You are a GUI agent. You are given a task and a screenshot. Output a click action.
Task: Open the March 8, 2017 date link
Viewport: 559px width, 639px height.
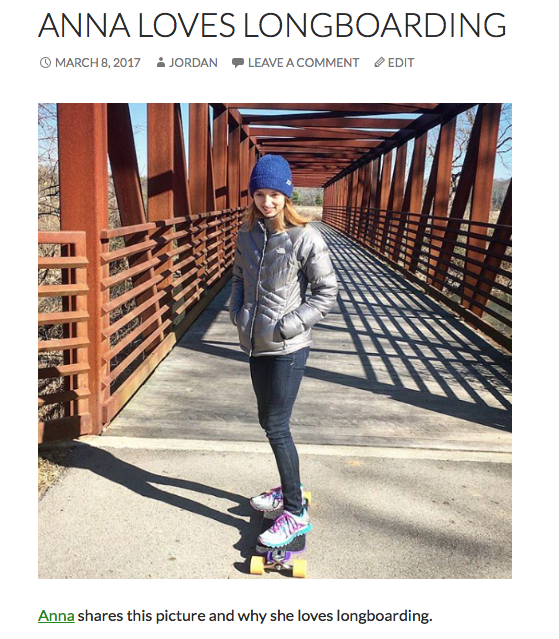tap(98, 63)
